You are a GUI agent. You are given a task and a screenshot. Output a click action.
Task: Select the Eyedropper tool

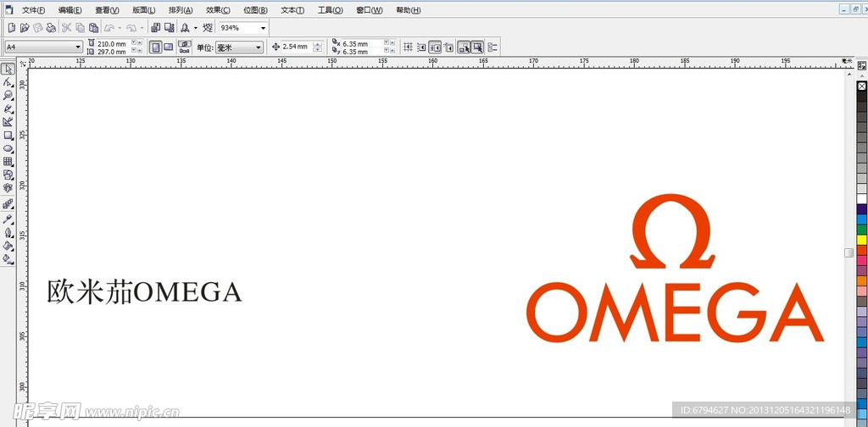pos(8,219)
